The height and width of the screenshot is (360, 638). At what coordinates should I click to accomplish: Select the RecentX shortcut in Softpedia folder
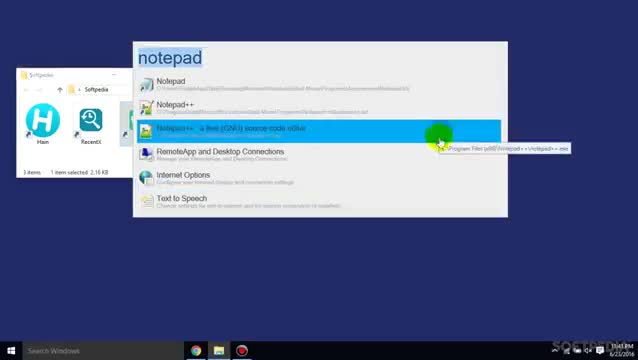pos(91,126)
